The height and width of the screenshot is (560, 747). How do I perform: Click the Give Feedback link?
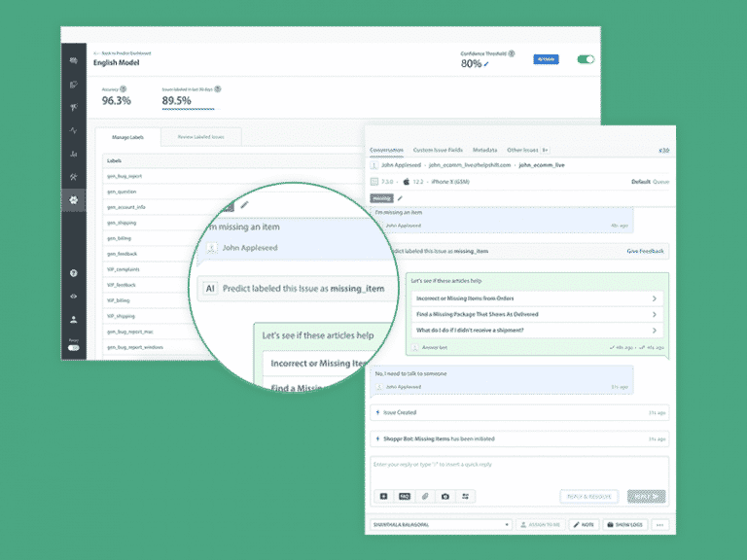645,251
